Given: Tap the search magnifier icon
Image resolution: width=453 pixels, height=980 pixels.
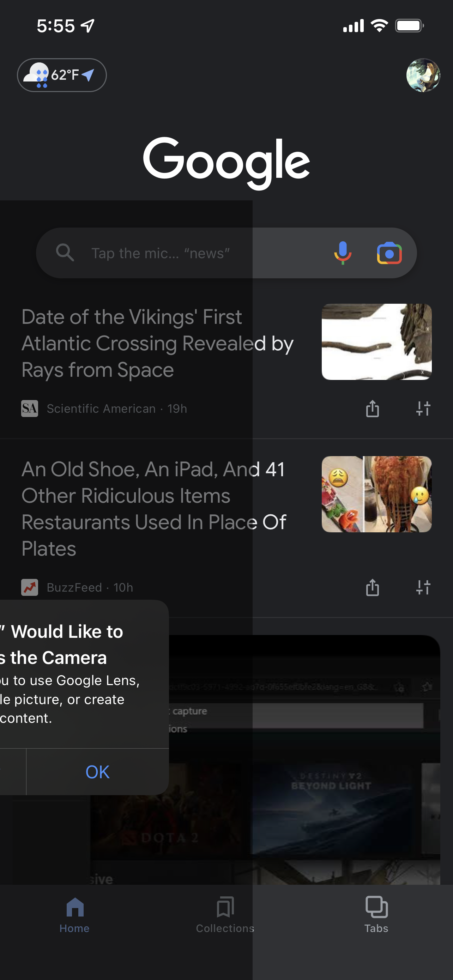Looking at the screenshot, I should pos(65,253).
